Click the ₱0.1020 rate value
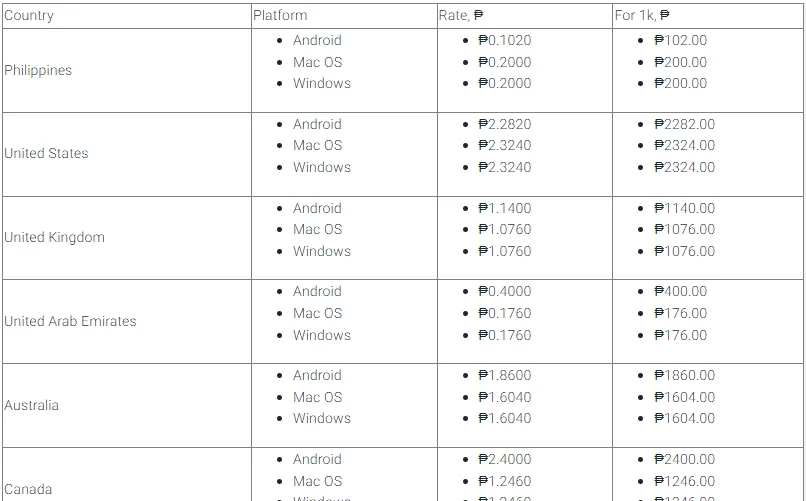 pyautogui.click(x=505, y=40)
